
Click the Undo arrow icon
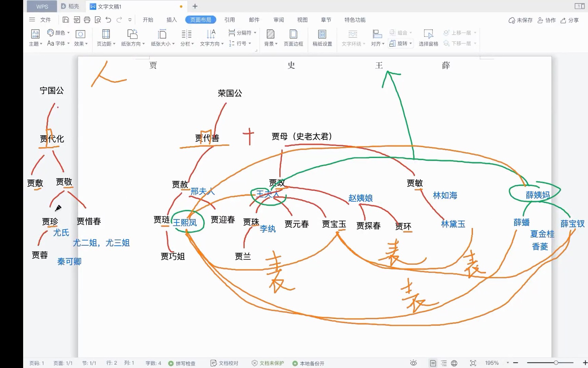108,20
